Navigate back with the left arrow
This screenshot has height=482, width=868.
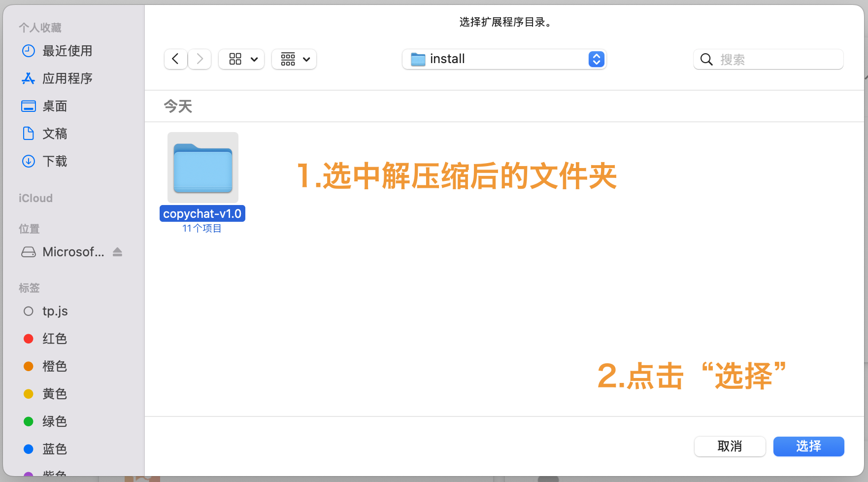(x=175, y=59)
